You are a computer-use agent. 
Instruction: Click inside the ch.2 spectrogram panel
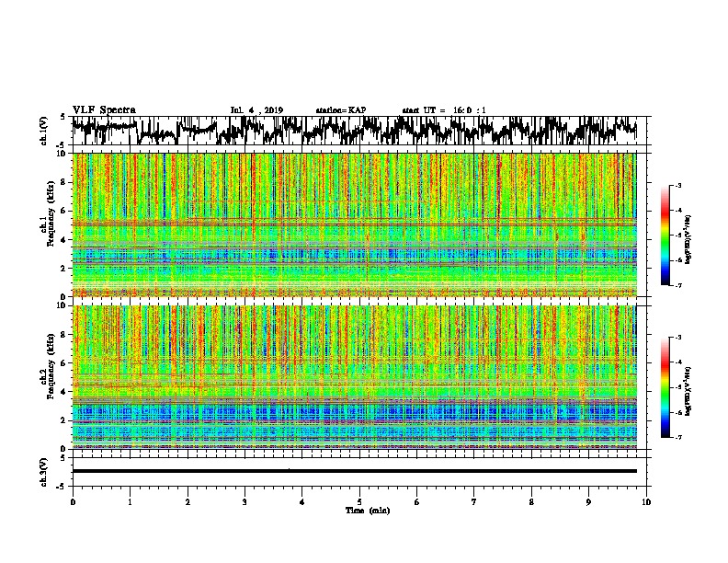coord(355,377)
